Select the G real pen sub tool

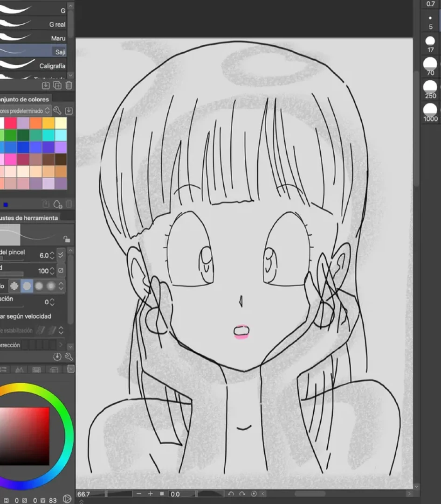34,24
